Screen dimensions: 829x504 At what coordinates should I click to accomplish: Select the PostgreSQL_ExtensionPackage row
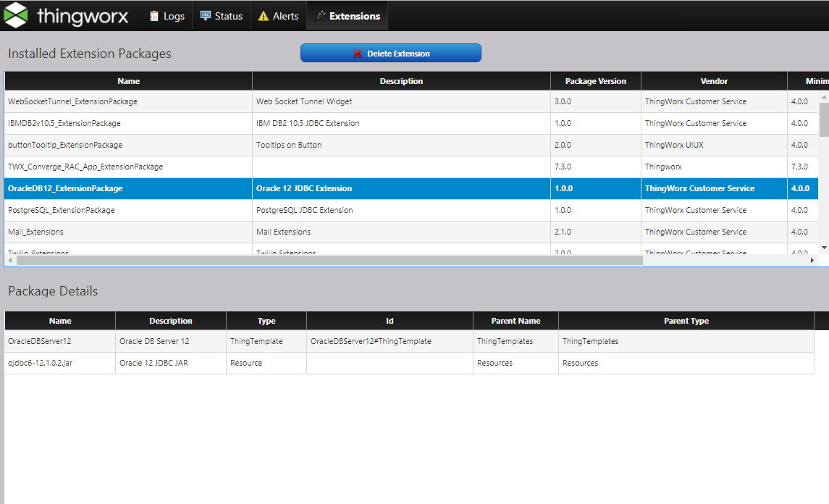411,210
